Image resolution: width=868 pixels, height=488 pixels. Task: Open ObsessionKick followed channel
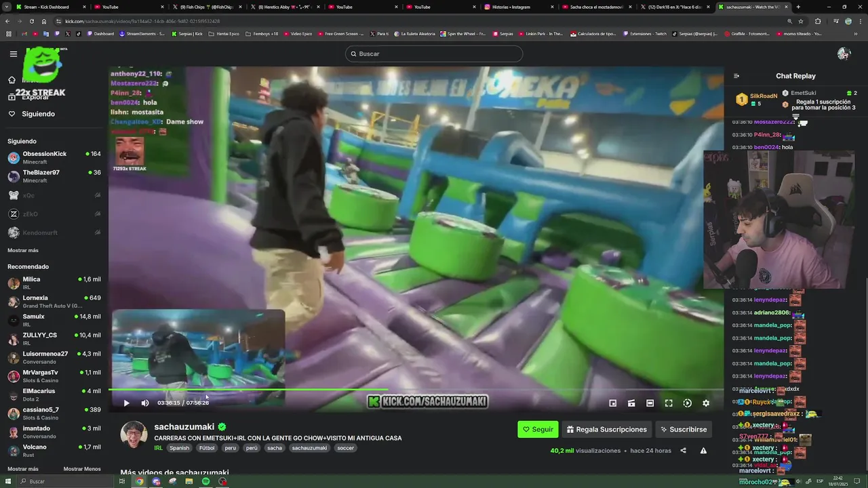pyautogui.click(x=54, y=157)
